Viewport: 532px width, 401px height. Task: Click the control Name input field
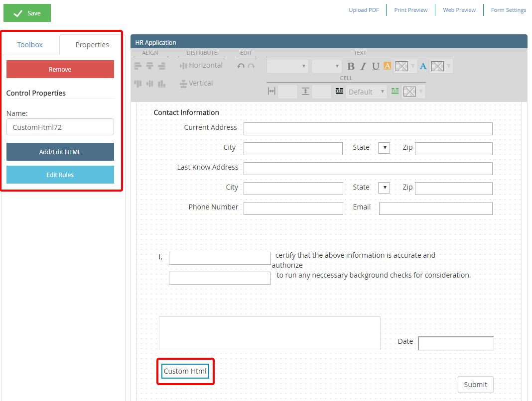(60, 127)
